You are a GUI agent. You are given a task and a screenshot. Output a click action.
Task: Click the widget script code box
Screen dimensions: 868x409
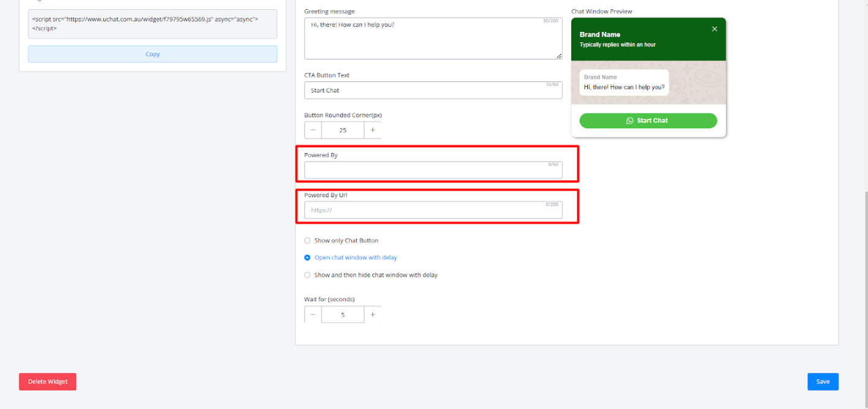point(152,24)
